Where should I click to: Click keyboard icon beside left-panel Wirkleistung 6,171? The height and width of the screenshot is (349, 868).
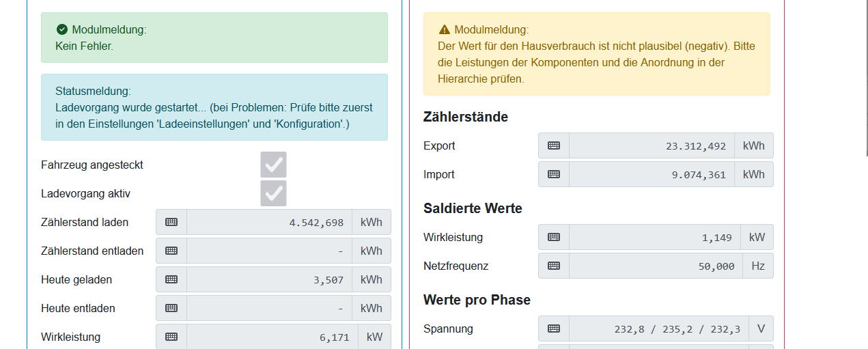pyautogui.click(x=171, y=337)
